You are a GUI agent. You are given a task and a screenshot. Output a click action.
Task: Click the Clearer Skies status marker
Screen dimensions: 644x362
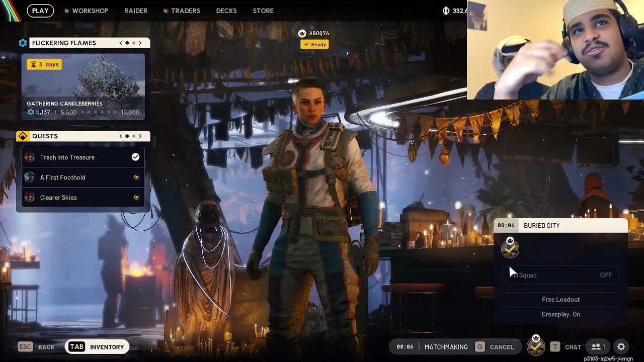(136, 198)
